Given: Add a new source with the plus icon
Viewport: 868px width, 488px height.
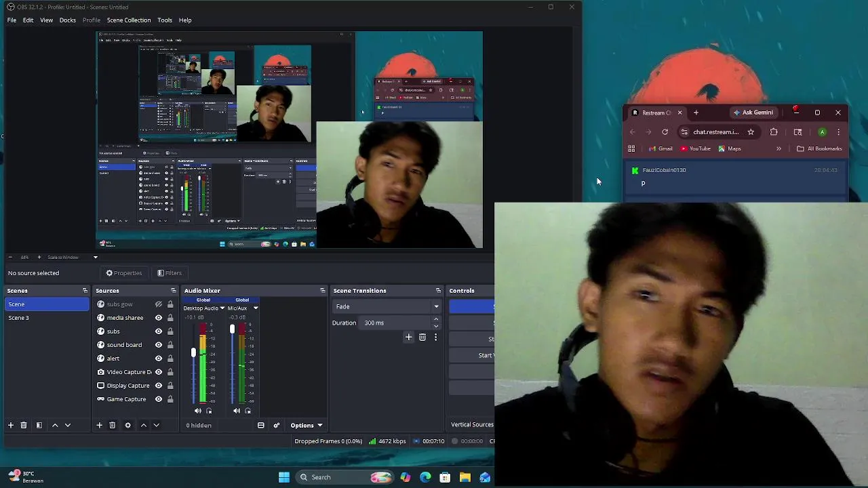Looking at the screenshot, I should pos(99,425).
